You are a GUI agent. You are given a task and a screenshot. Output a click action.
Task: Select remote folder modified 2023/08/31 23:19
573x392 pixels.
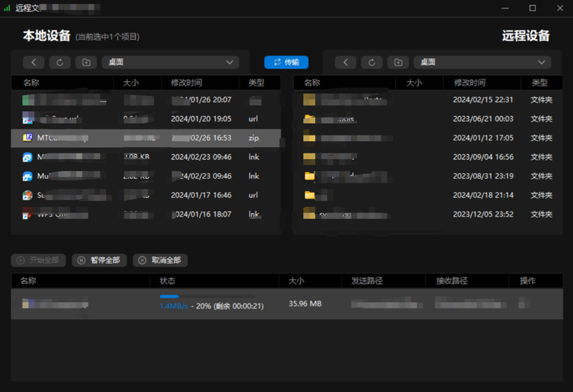tap(428, 176)
